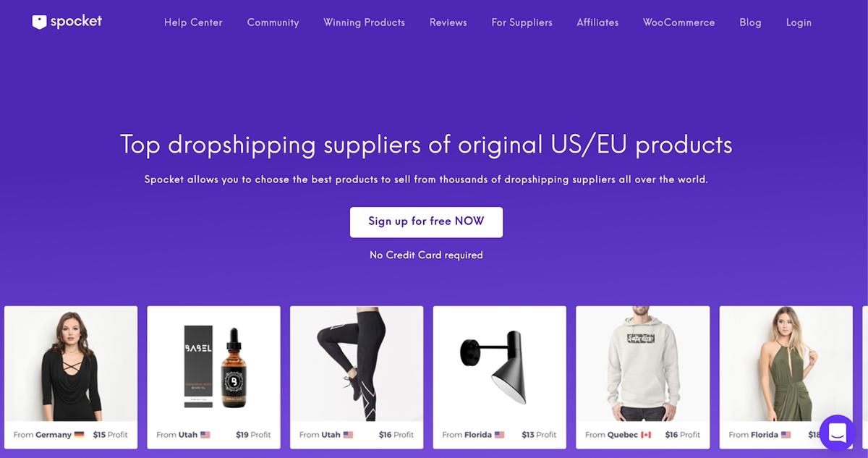Click the Login link
This screenshot has height=458, width=868.
[799, 22]
